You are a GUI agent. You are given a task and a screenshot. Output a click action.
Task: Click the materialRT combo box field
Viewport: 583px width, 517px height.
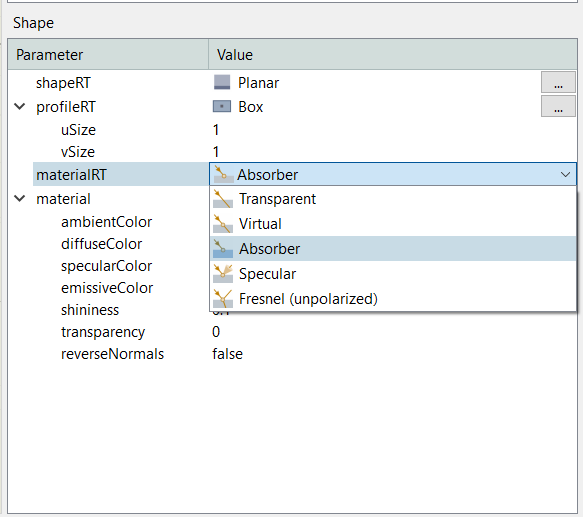tap(393, 174)
